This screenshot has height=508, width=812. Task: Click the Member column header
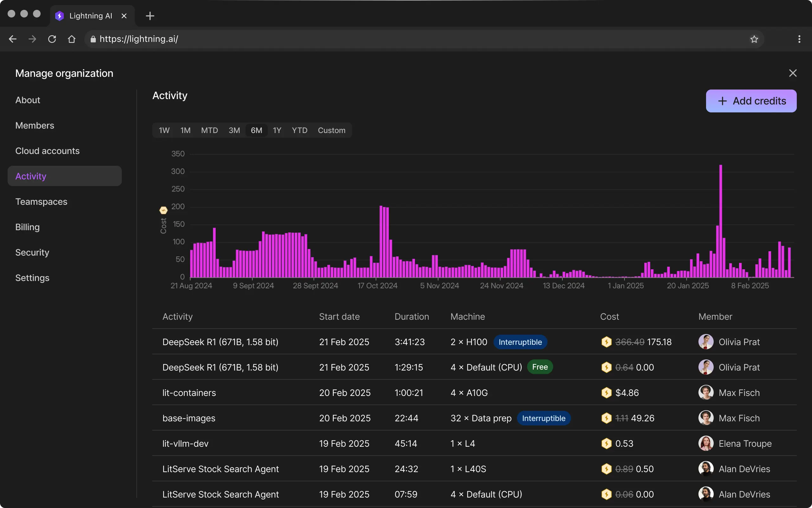(x=715, y=317)
